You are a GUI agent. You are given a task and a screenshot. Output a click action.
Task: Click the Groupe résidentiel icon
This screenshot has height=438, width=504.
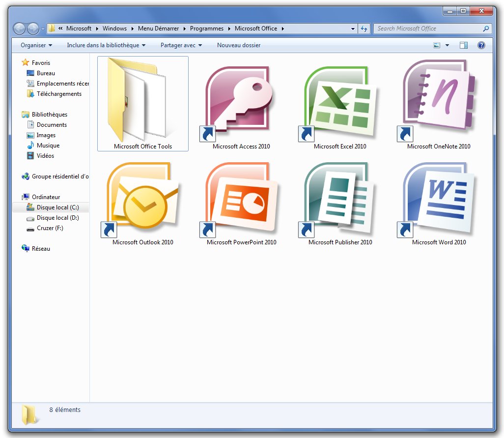click(x=26, y=176)
